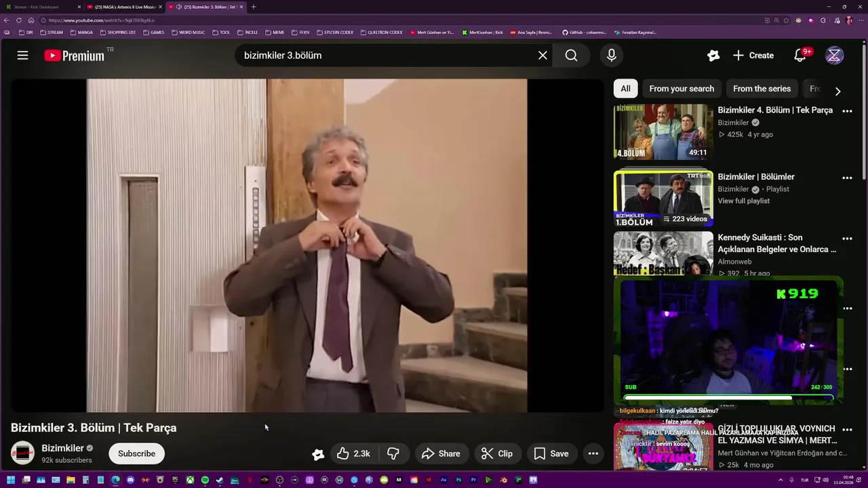Open Bizimkiler 4. Bölüm thumbnail
The height and width of the screenshot is (488, 868).
pyautogui.click(x=663, y=131)
